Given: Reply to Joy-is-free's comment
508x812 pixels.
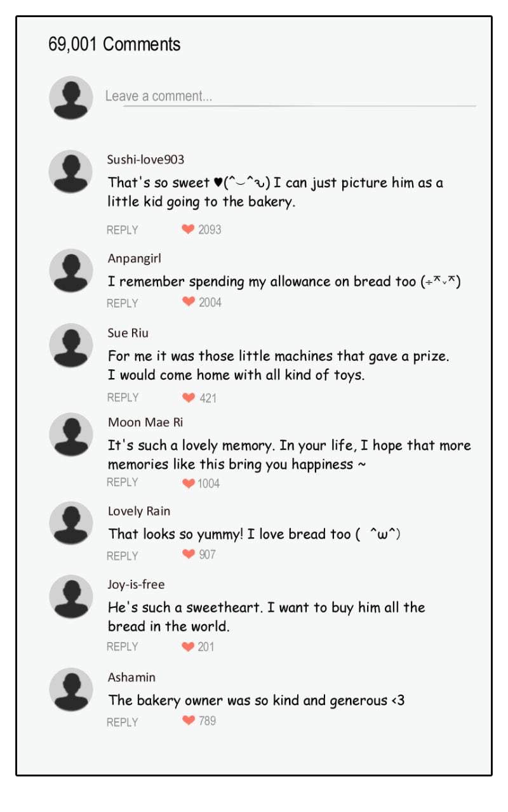Looking at the screenshot, I should coord(123,646).
